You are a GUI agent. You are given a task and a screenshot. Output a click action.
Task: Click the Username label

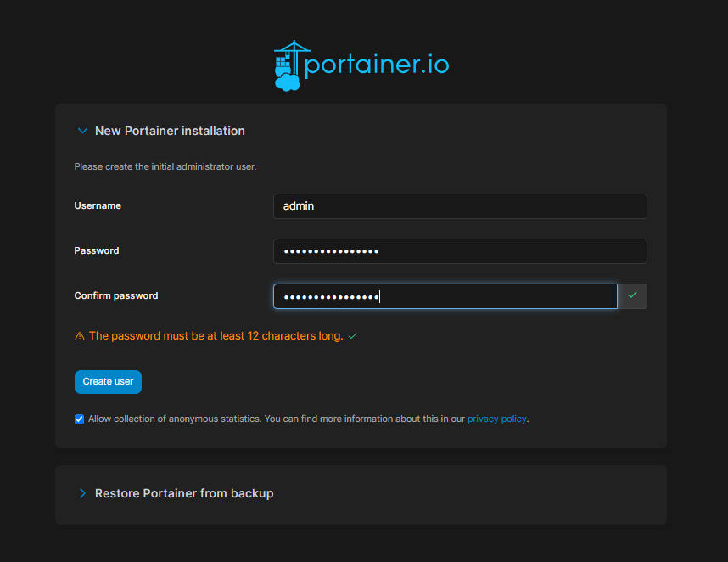click(x=98, y=205)
